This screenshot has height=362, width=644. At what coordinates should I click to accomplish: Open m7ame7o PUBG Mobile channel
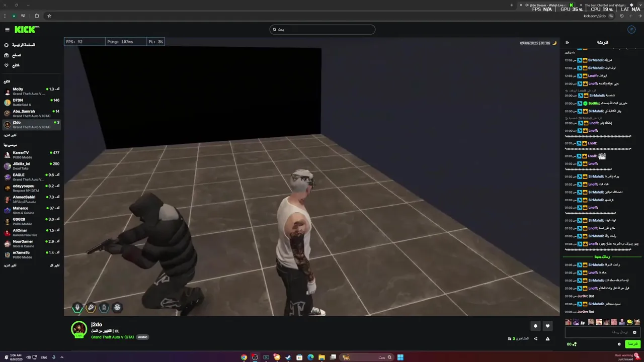pyautogui.click(x=32, y=254)
